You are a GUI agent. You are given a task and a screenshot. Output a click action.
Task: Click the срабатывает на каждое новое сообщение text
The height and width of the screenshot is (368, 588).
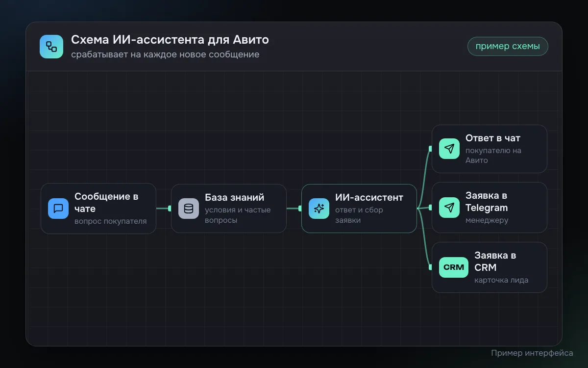[165, 54]
